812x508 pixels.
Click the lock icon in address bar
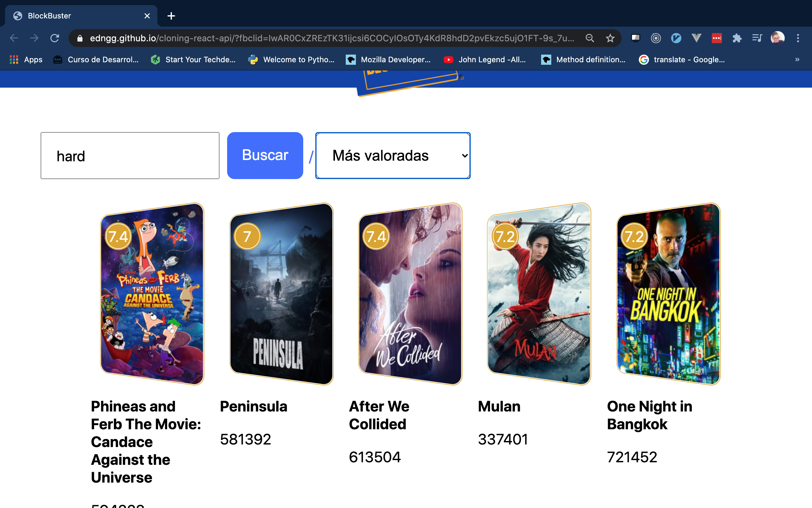[80, 38]
